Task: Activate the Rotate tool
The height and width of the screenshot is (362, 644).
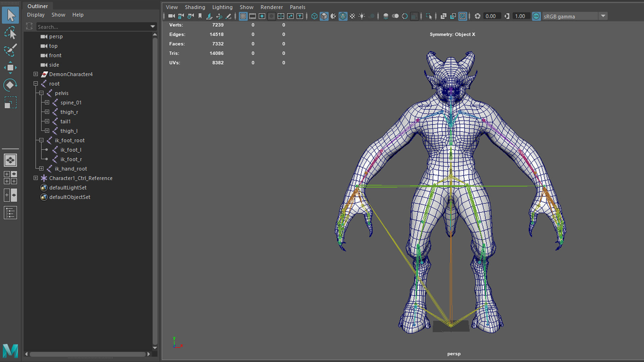Action: 10,85
